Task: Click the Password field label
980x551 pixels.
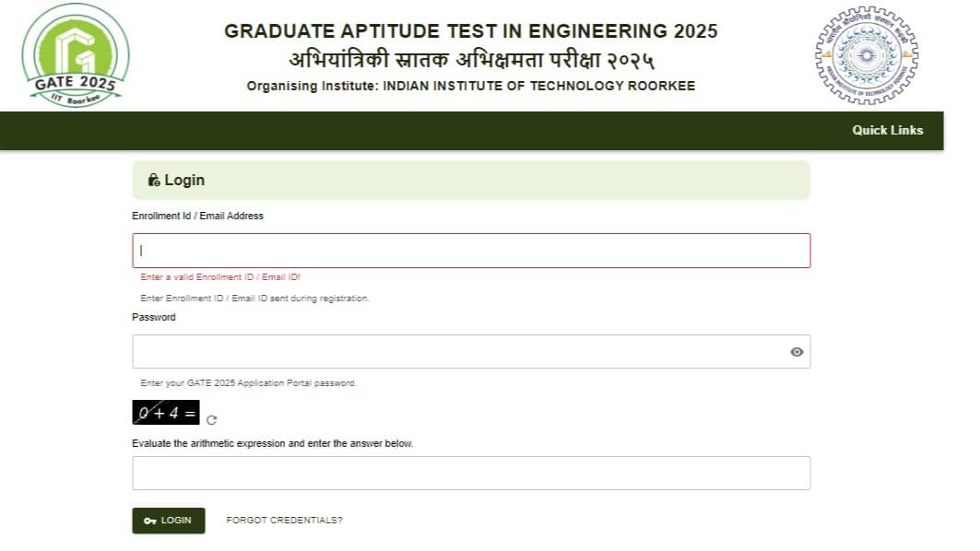Action: click(x=154, y=318)
